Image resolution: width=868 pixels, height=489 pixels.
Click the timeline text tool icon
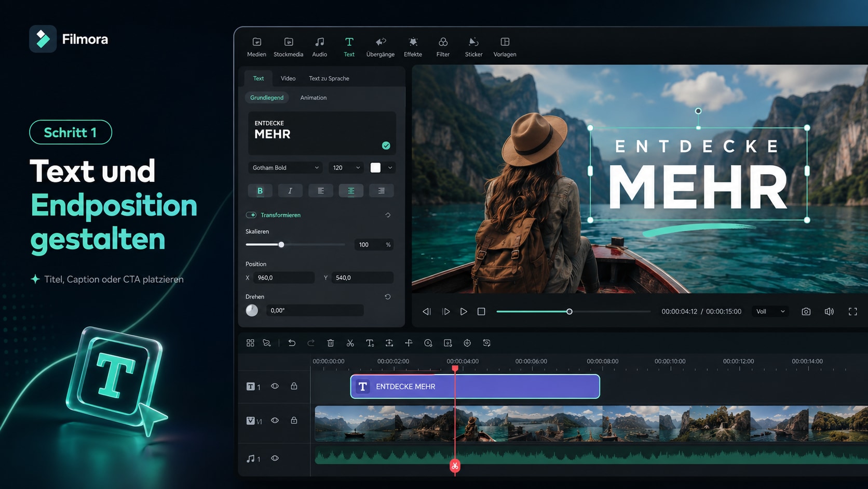pyautogui.click(x=370, y=343)
